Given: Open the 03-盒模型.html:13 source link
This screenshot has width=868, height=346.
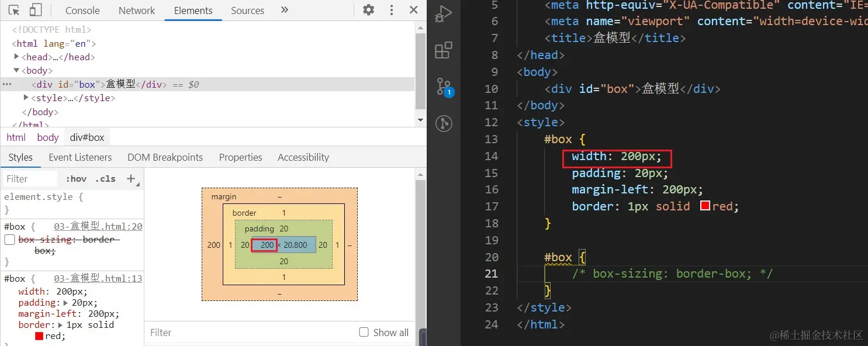Looking at the screenshot, I should [98, 279].
